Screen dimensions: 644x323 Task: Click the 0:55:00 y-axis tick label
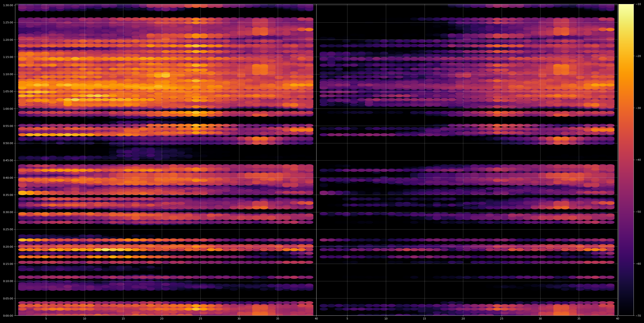pyautogui.click(x=8, y=126)
